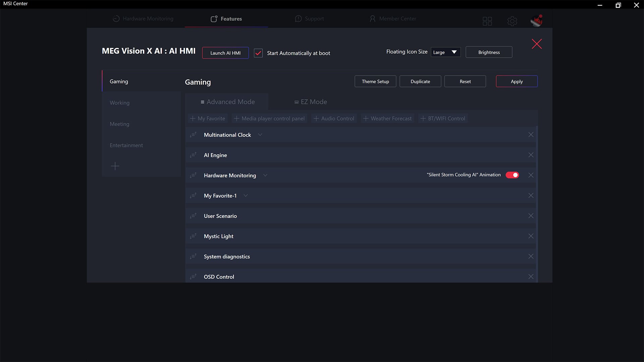Click reorder icon for Multinational Clock
The image size is (644, 362).
[193, 135]
